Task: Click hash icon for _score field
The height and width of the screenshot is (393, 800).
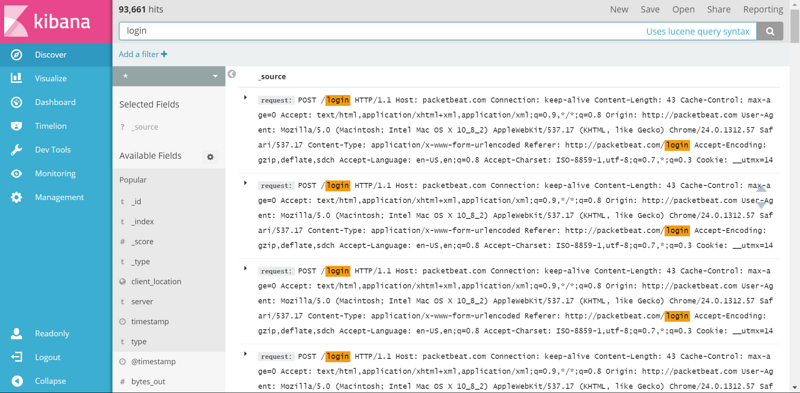Action: [122, 242]
